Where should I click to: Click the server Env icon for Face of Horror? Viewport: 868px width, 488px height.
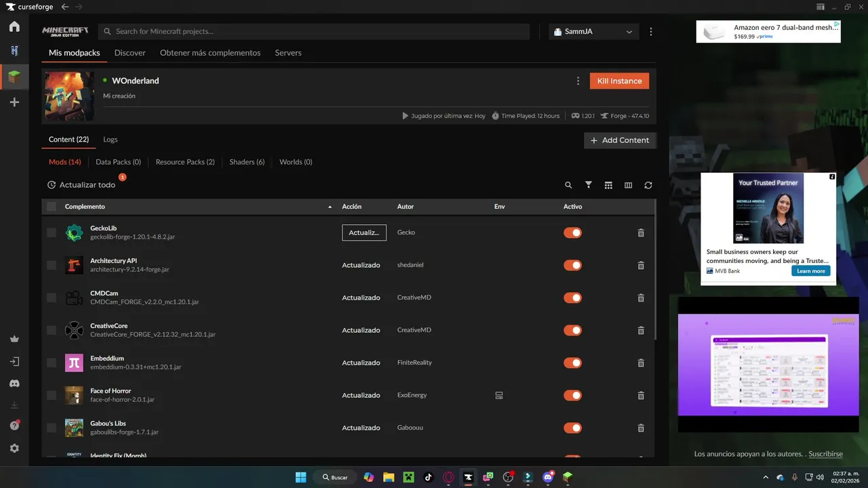click(x=499, y=395)
